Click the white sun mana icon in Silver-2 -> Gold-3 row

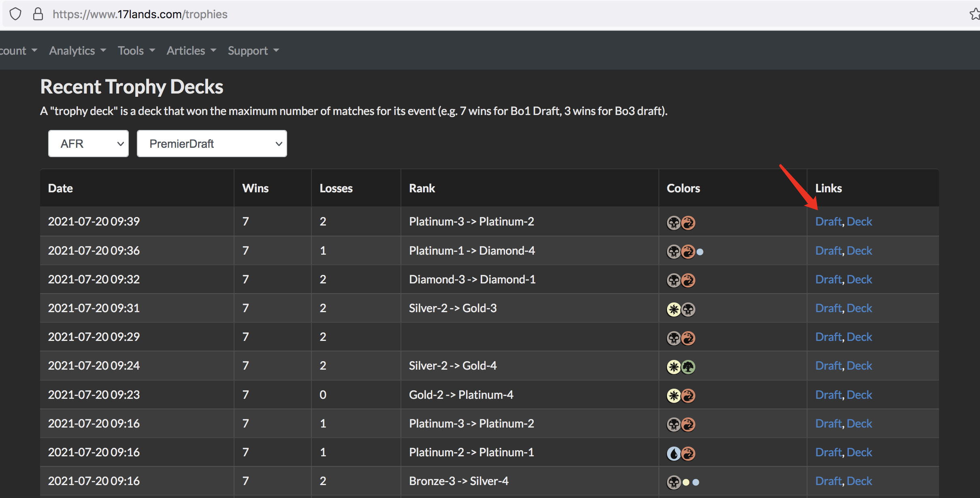click(x=673, y=309)
